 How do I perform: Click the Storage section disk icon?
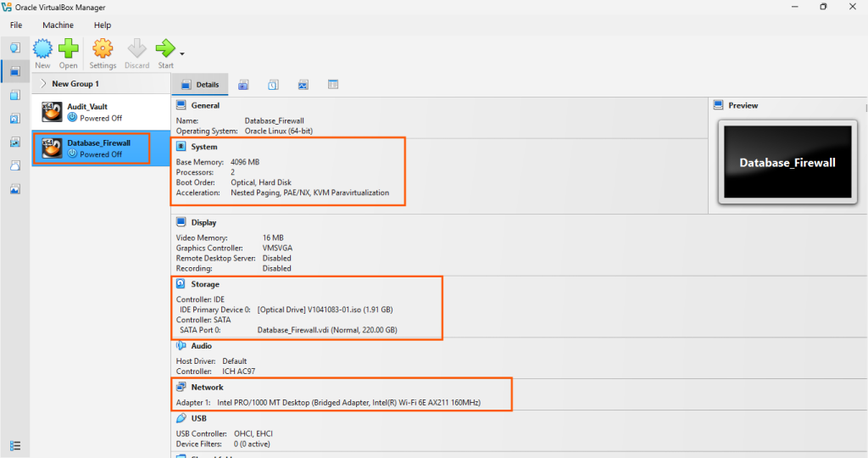tap(181, 283)
